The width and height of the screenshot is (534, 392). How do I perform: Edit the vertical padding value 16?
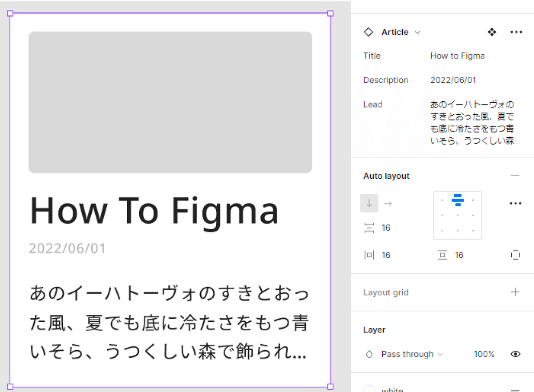(x=459, y=255)
